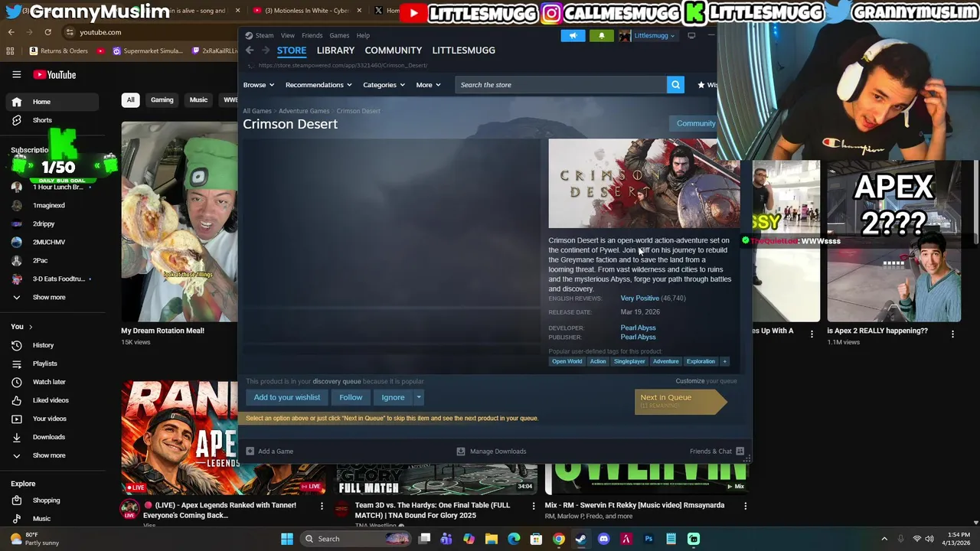Open the Returns & Orders bookmark

point(58,51)
